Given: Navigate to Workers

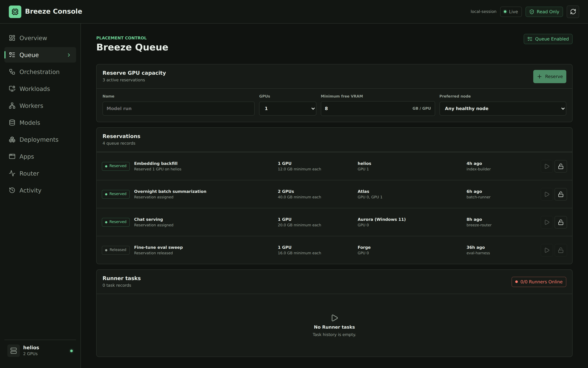Looking at the screenshot, I should tap(40, 106).
